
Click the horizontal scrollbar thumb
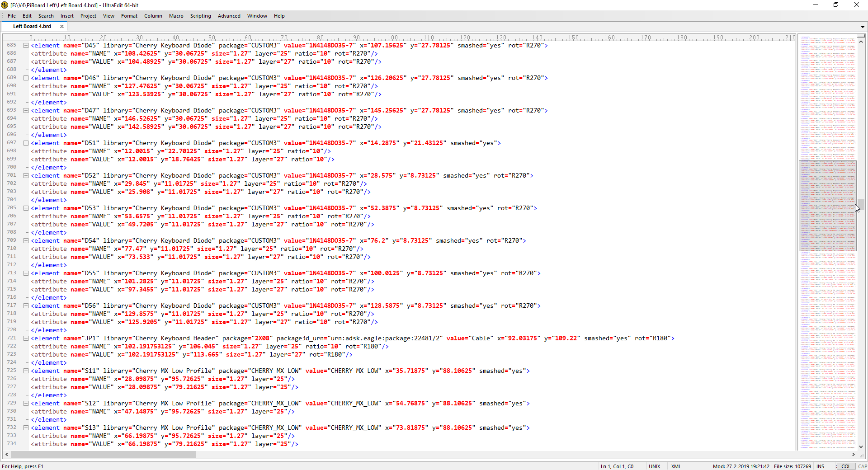[103, 455]
